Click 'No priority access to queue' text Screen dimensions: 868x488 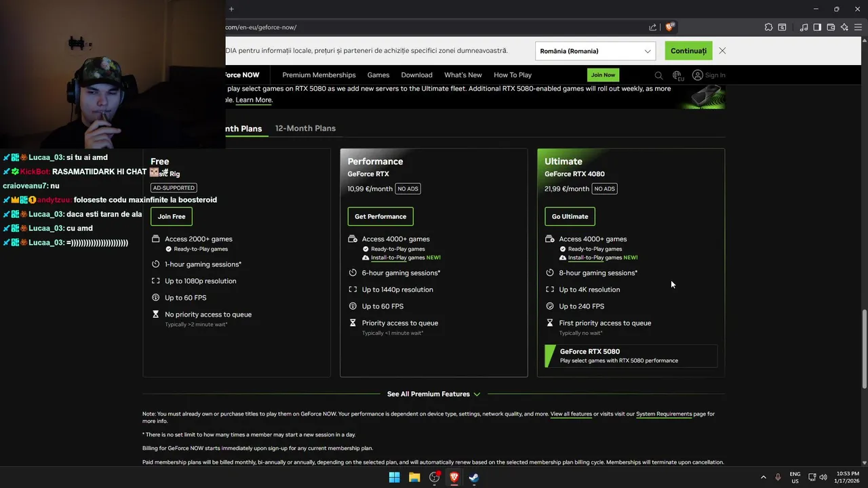coord(208,314)
